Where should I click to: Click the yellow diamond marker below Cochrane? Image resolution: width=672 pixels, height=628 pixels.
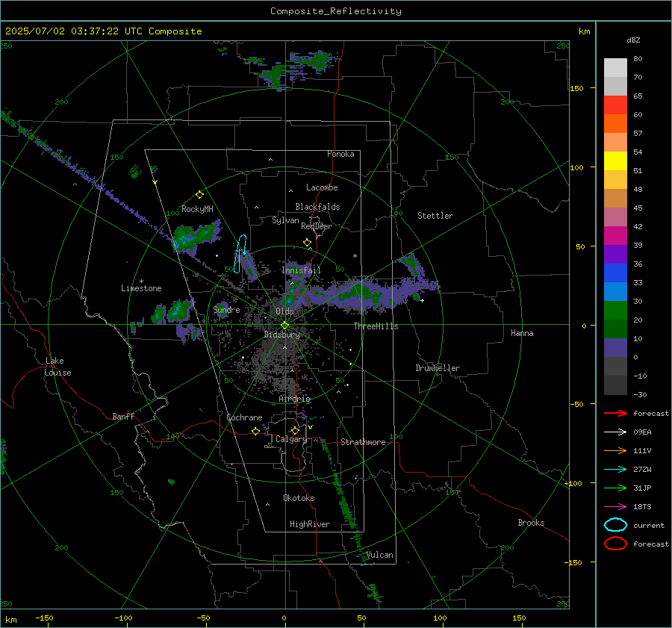255,432
